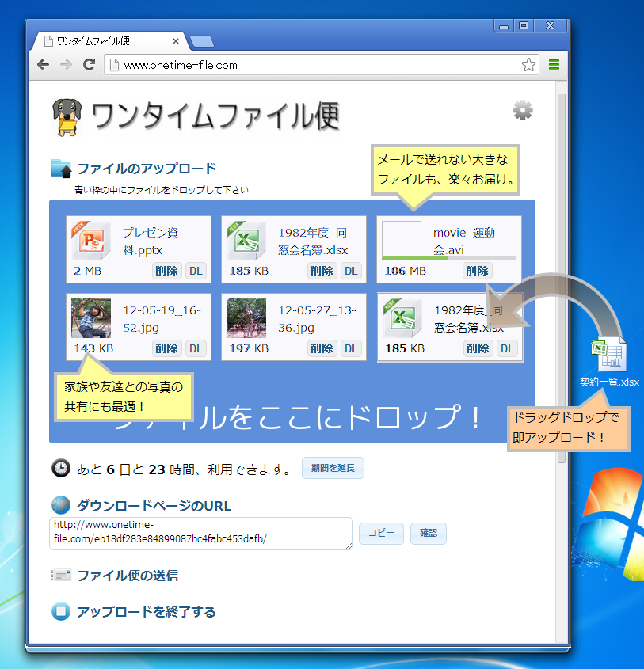Cancel movie_運動会.avi upload with 削除
Image resolution: width=644 pixels, height=669 pixels.
click(x=477, y=271)
